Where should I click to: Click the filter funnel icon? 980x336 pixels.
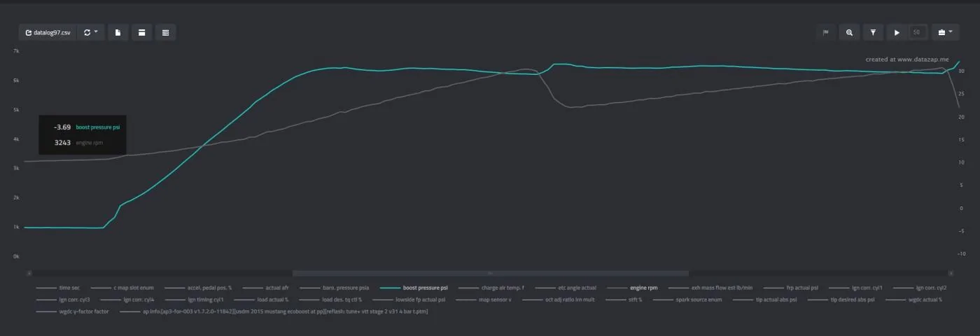(873, 32)
